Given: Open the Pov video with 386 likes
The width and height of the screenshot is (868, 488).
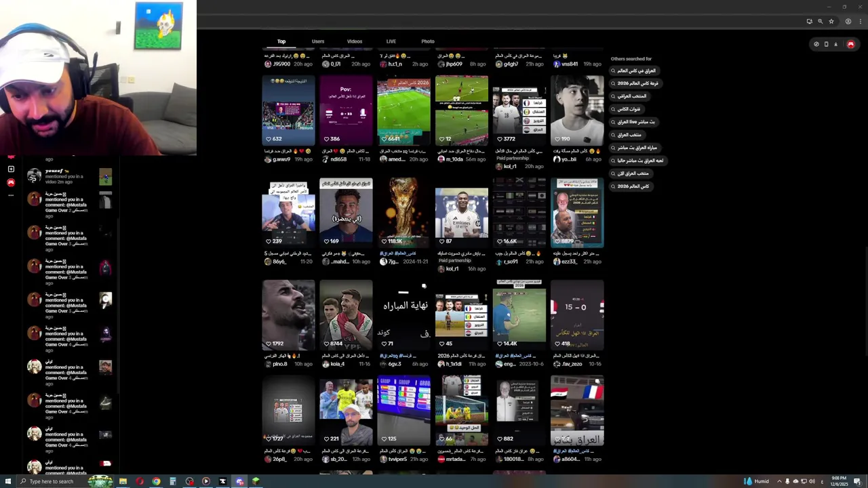Looking at the screenshot, I should pyautogui.click(x=346, y=110).
